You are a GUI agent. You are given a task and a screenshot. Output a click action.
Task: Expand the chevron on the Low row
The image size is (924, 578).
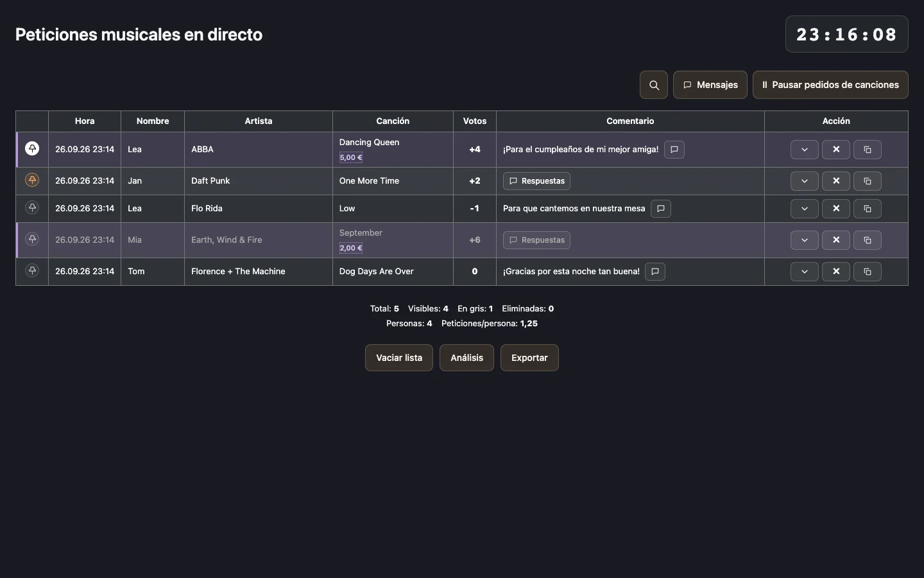click(x=805, y=209)
